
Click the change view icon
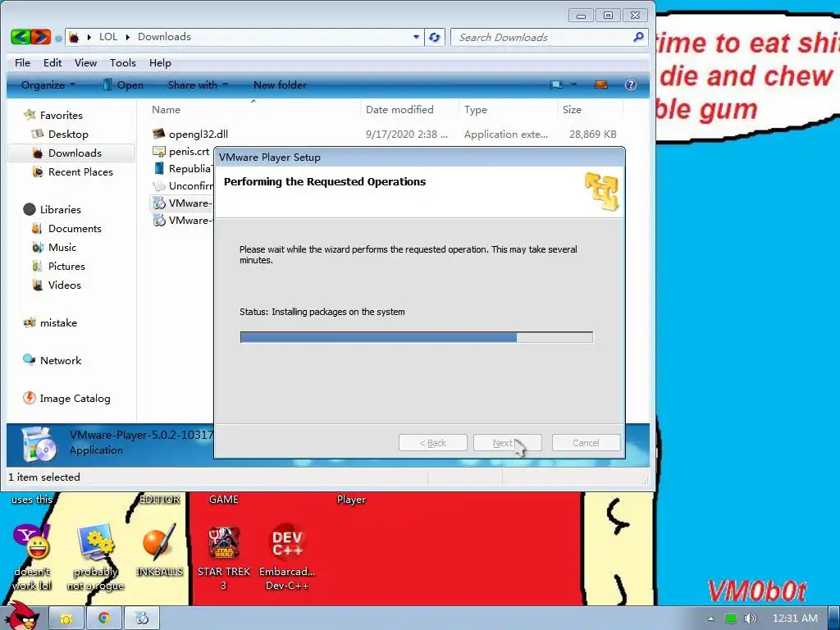pyautogui.click(x=557, y=84)
